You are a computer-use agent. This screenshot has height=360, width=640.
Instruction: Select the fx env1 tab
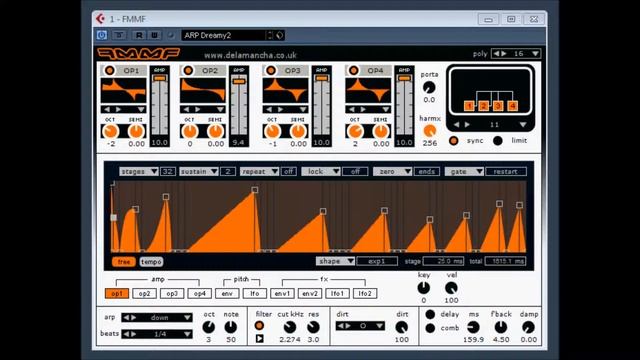coord(282,293)
